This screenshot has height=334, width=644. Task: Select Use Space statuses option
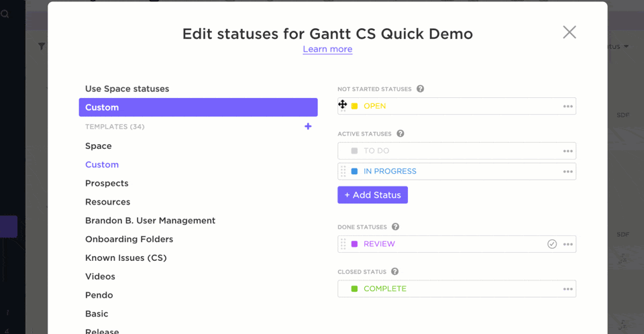point(127,89)
